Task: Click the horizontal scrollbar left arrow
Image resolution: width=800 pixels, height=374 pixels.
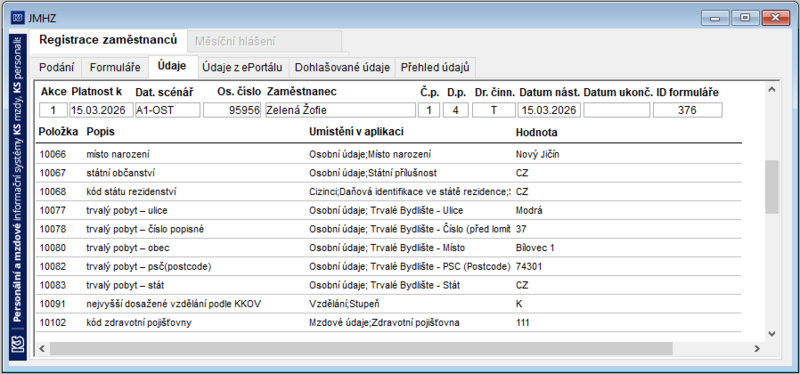Action: tap(42, 348)
